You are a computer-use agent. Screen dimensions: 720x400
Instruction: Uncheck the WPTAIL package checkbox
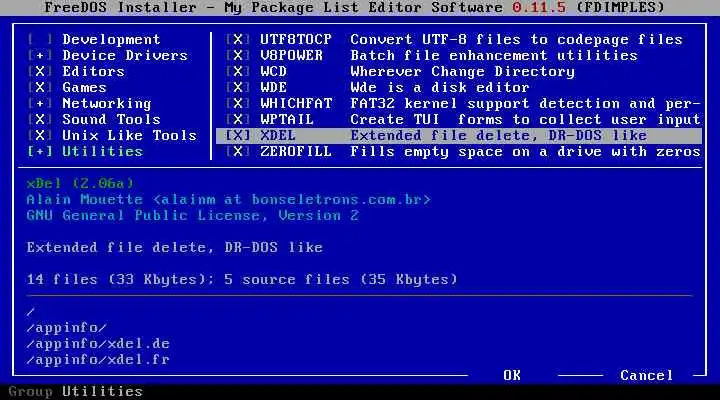tap(238, 120)
